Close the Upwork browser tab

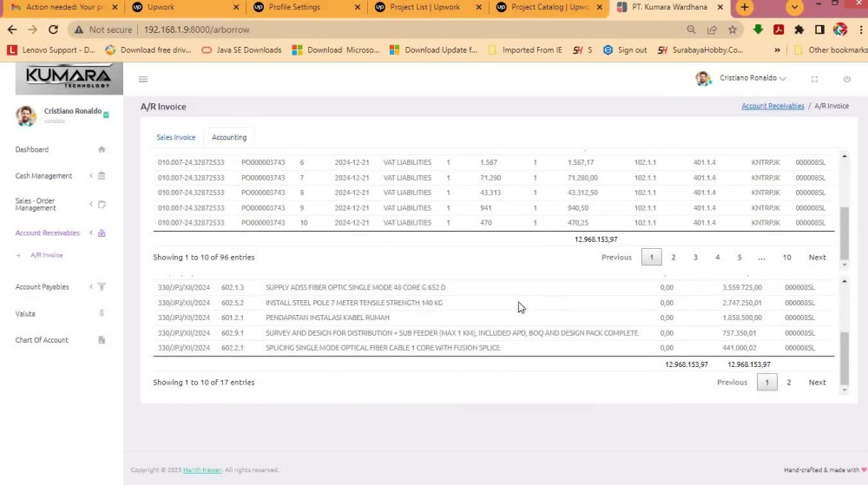click(x=236, y=7)
